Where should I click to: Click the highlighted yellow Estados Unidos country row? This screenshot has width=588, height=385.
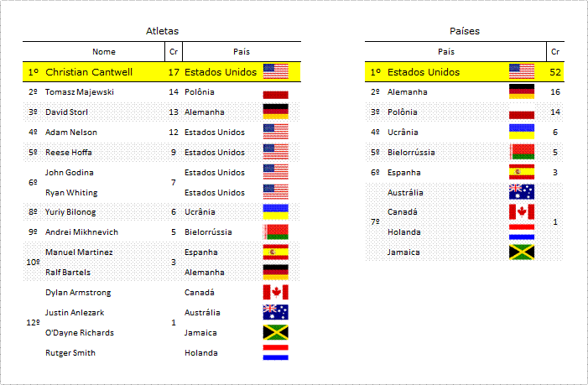pos(465,71)
